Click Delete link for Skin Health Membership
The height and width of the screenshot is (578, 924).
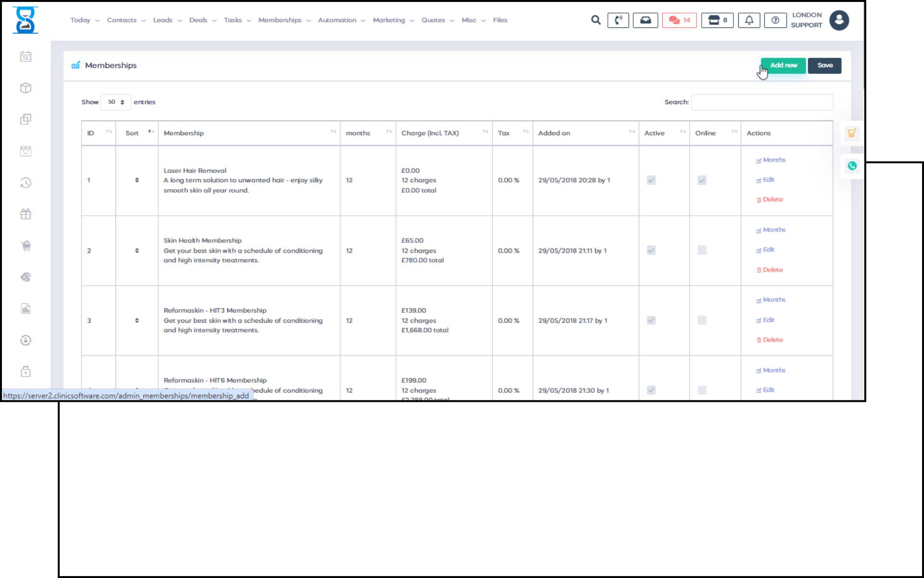772,270
